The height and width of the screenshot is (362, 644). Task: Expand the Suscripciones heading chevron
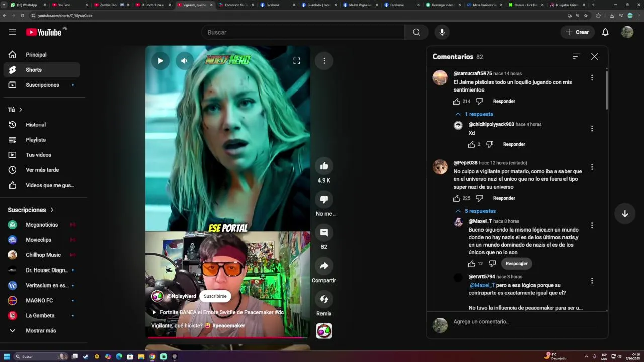pyautogui.click(x=52, y=210)
